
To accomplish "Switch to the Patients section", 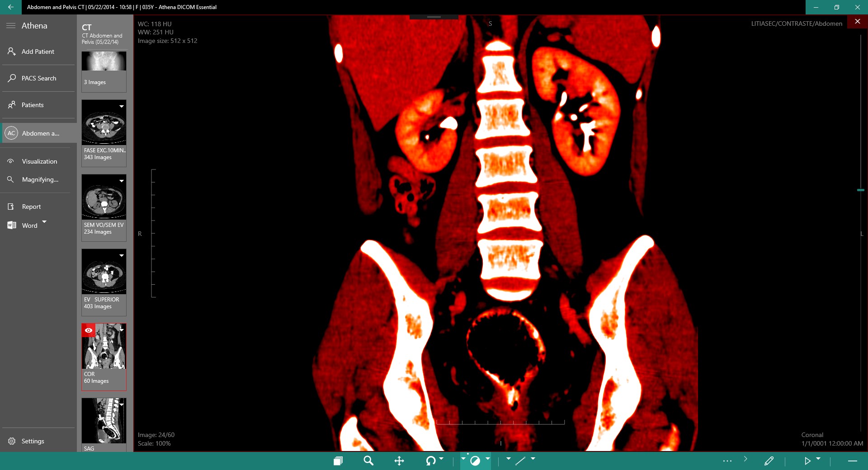I will (33, 105).
